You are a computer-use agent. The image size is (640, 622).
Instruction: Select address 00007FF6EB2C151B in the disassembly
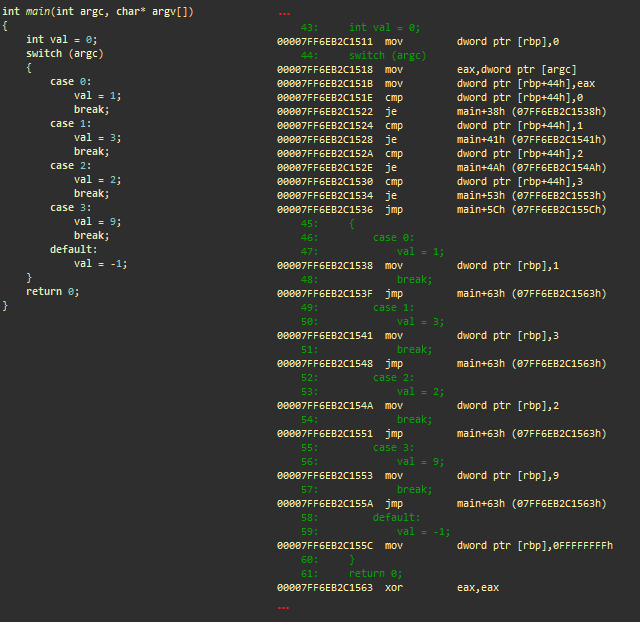point(325,84)
